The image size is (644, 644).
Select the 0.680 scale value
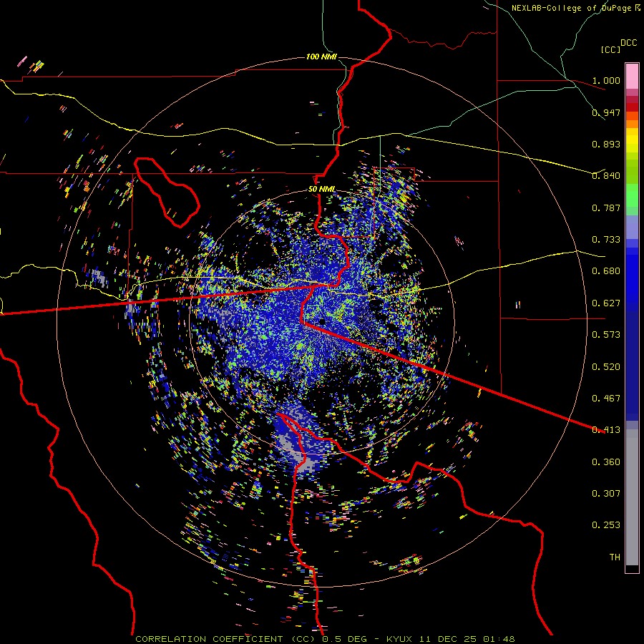coord(606,271)
